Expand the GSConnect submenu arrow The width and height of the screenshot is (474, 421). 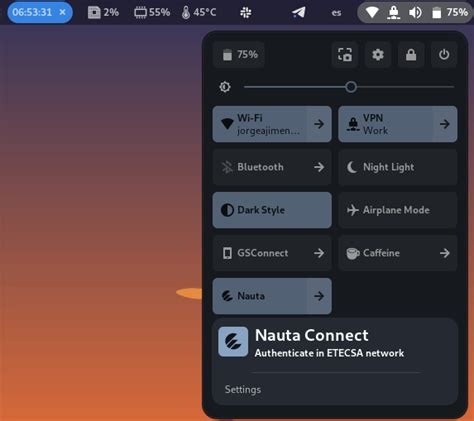pyautogui.click(x=319, y=253)
